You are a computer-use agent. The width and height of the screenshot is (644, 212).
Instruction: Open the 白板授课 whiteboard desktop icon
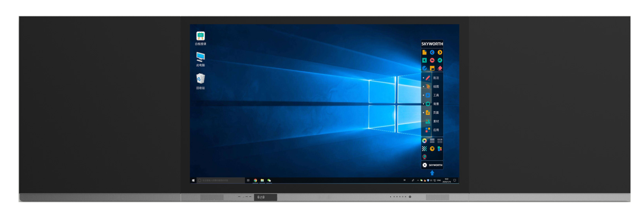200,38
